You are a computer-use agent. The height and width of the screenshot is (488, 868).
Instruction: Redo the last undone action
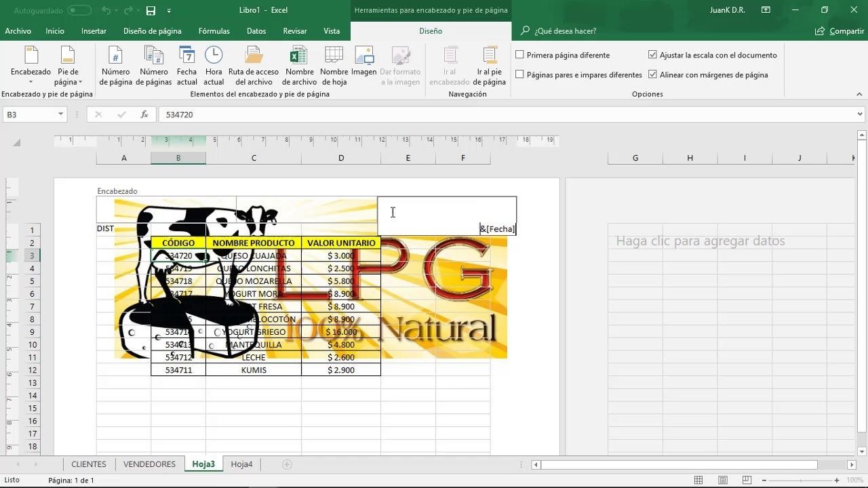click(x=129, y=10)
